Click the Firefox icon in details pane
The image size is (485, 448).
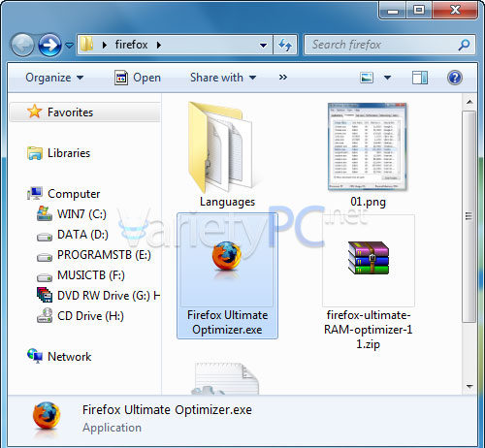tap(47, 418)
